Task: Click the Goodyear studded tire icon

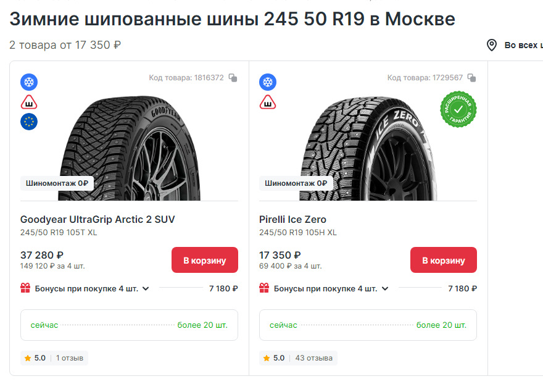Action: 29,102
